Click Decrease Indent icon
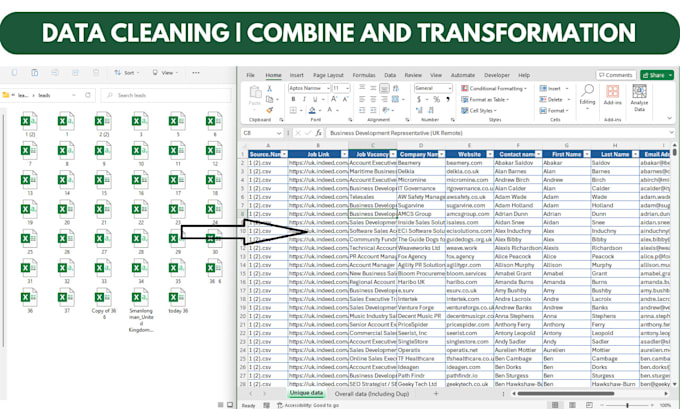 [362, 110]
